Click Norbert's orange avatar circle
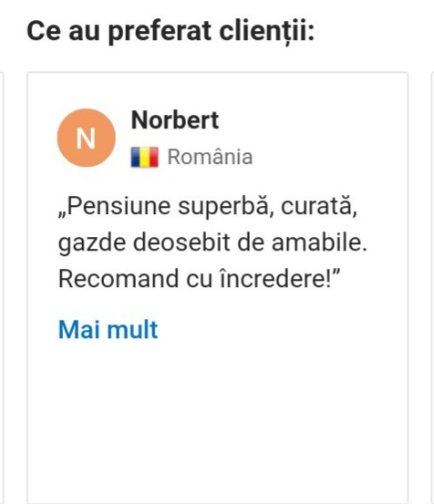 [86, 138]
